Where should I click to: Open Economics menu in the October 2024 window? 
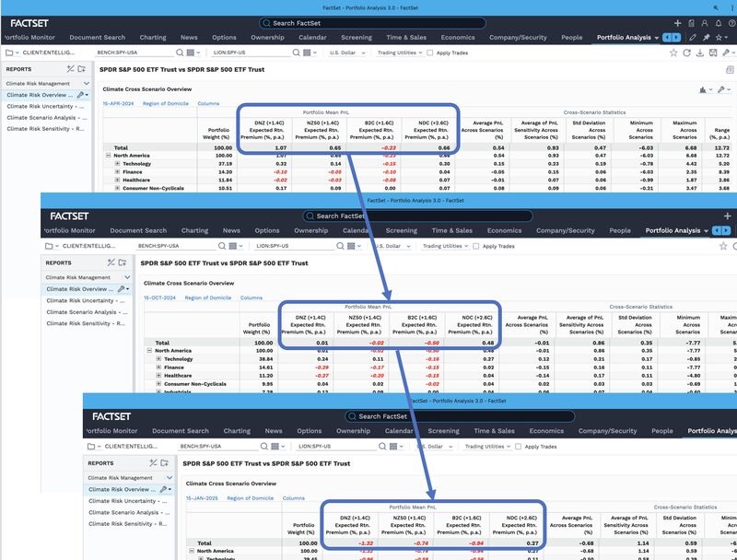tap(504, 230)
